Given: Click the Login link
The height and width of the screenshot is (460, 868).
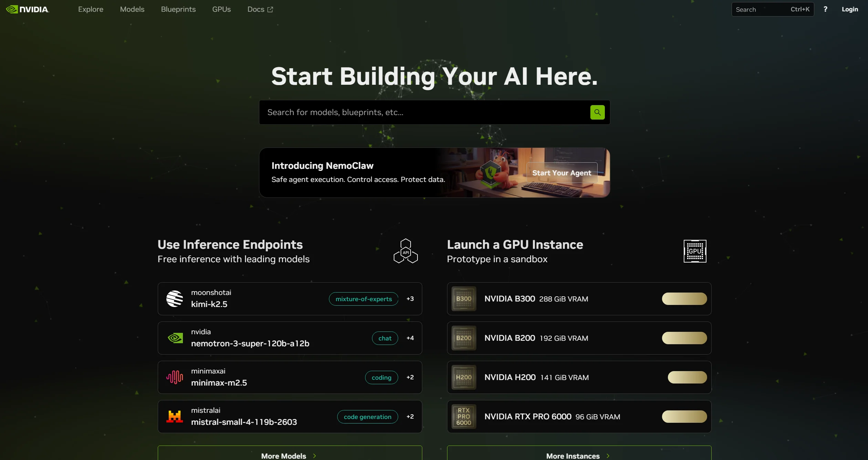Looking at the screenshot, I should [850, 9].
